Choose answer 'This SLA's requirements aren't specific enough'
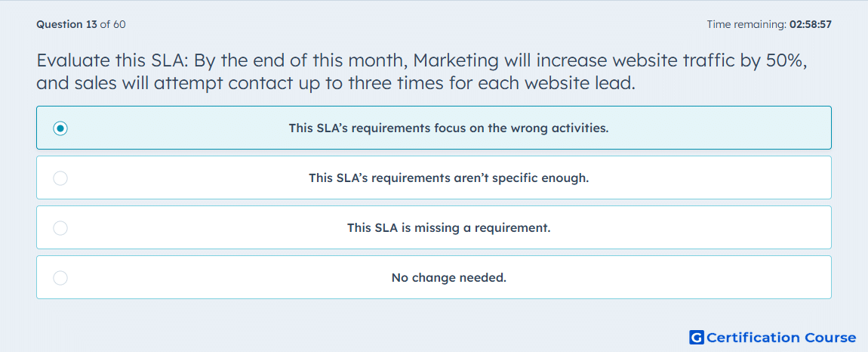This screenshot has width=868, height=352. pyautogui.click(x=448, y=178)
